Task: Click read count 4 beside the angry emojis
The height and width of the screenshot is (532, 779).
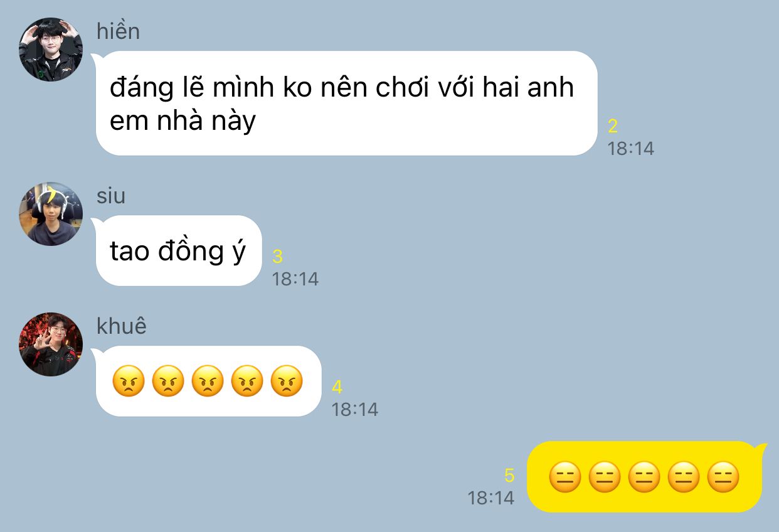Action: click(337, 387)
